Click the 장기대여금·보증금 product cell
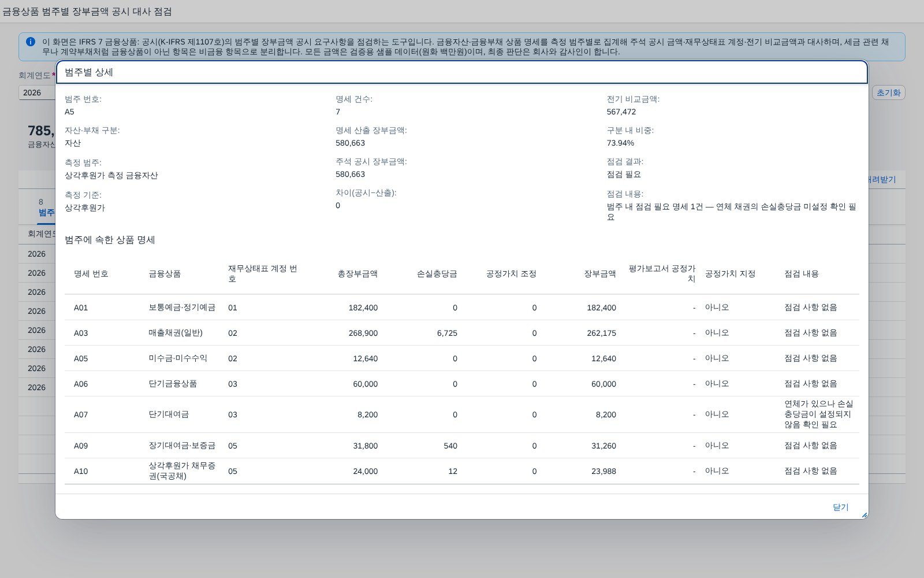 (182, 446)
